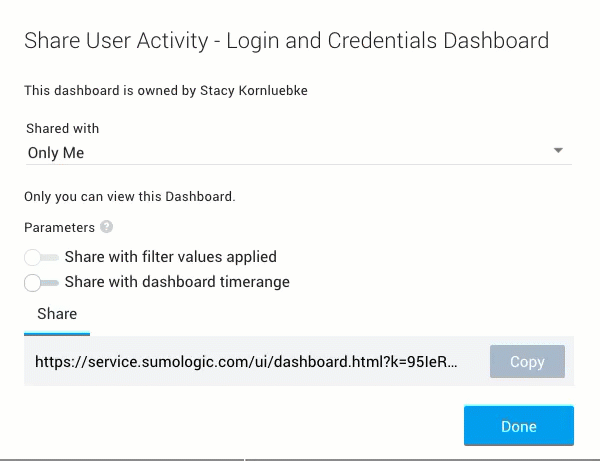The height and width of the screenshot is (461, 600).
Task: Click "Login and Credentials Dashboard" in the title
Action: 388,41
